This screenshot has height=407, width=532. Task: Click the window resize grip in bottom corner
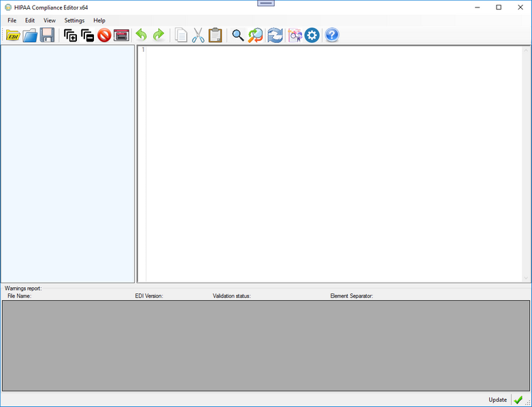[x=528, y=403]
